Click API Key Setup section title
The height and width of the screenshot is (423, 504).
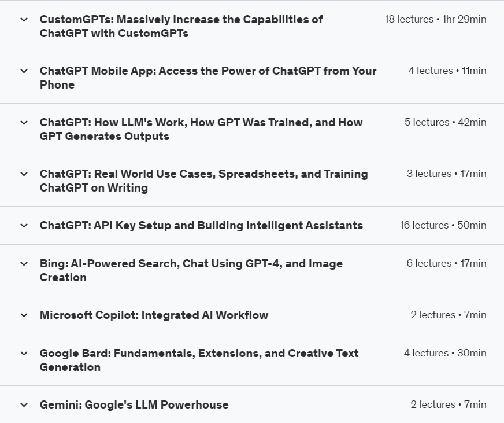tap(201, 226)
